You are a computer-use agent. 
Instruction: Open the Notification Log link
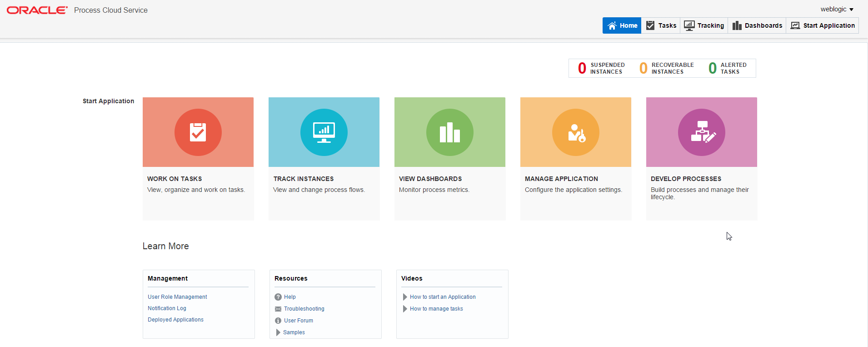[167, 308]
